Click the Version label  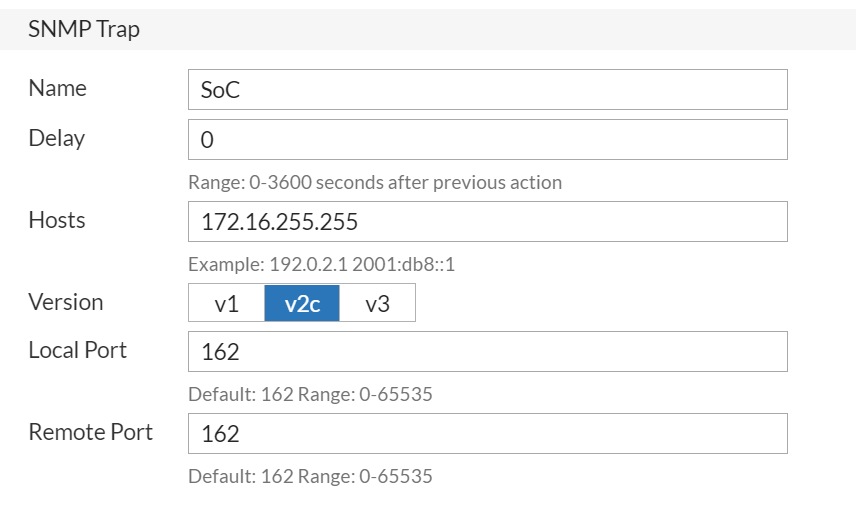pos(66,302)
